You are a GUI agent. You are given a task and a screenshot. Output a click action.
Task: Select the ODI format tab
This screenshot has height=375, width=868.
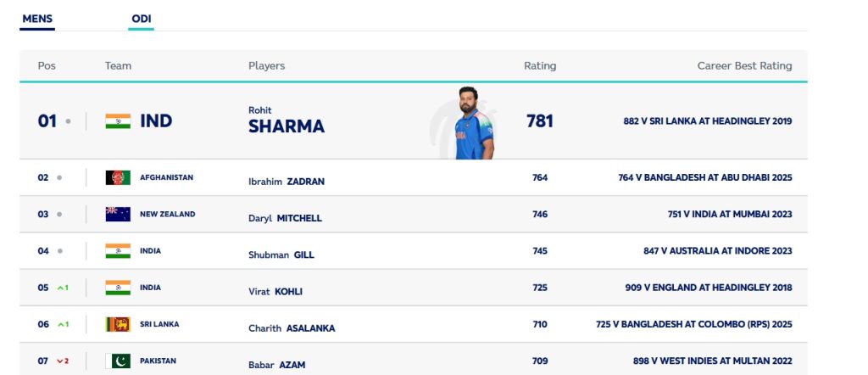pyautogui.click(x=141, y=19)
